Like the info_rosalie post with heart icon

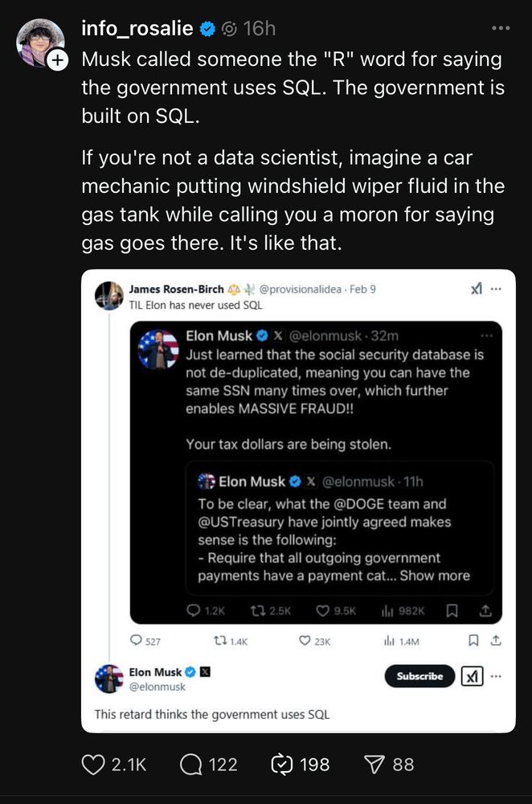coord(94,764)
